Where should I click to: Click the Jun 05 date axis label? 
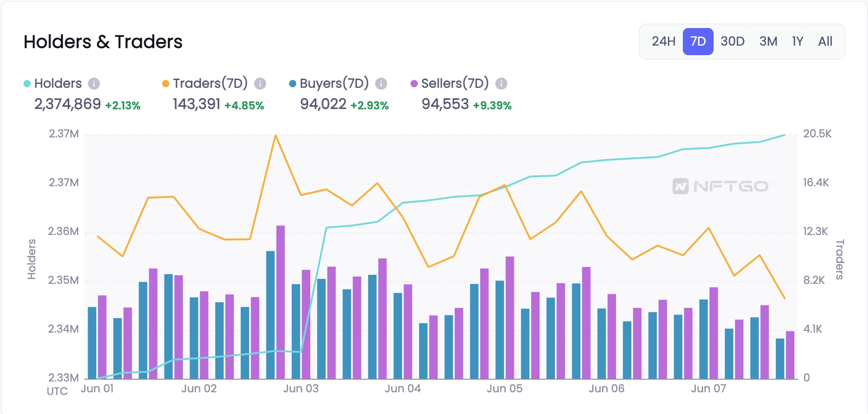click(504, 389)
